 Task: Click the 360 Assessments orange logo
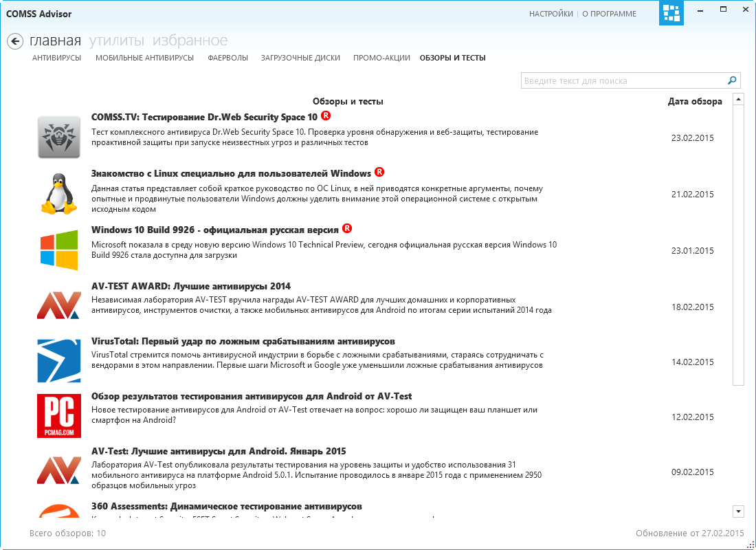(59, 511)
